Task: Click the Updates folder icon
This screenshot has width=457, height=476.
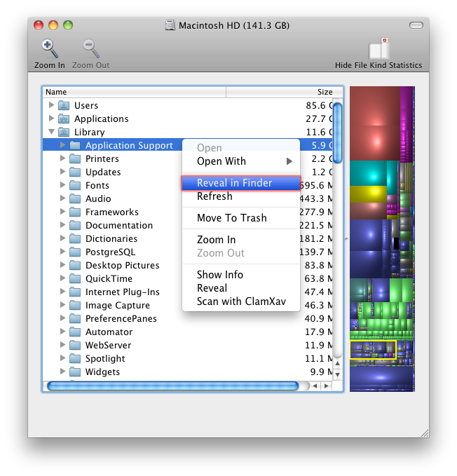Action: 75,172
